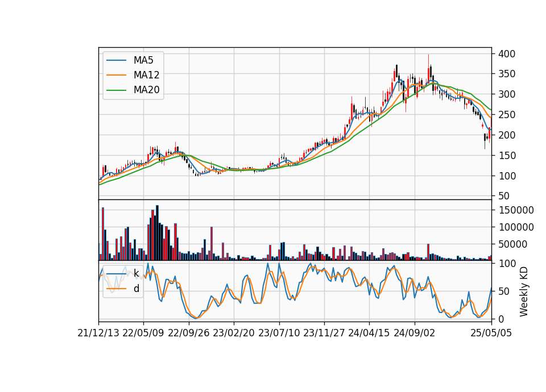Image resolution: width=546 pixels, height=392 pixels.
Task: Click the orange MA12 legend line sample
Action: (116, 75)
